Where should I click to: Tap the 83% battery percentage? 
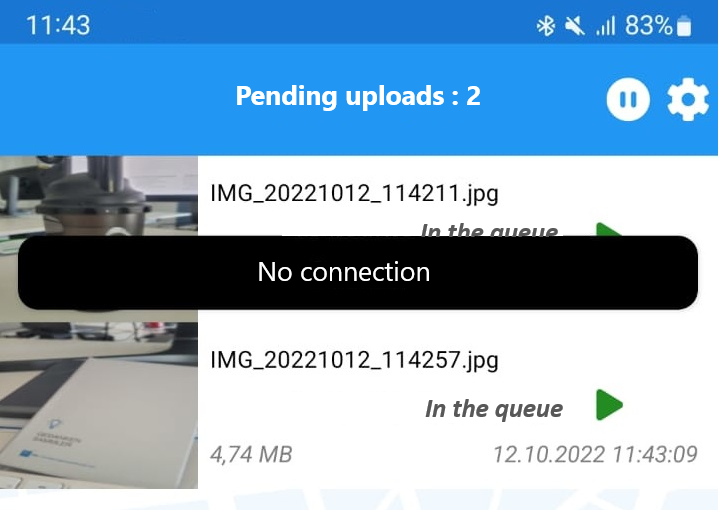point(649,25)
